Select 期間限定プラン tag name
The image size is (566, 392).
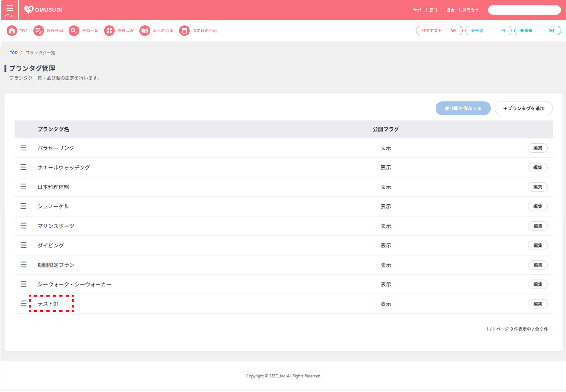pos(56,265)
